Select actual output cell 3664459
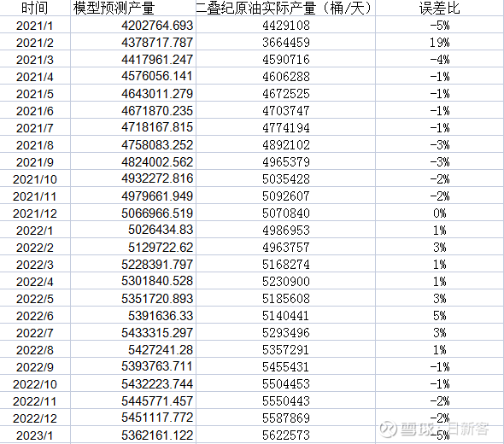 285,43
